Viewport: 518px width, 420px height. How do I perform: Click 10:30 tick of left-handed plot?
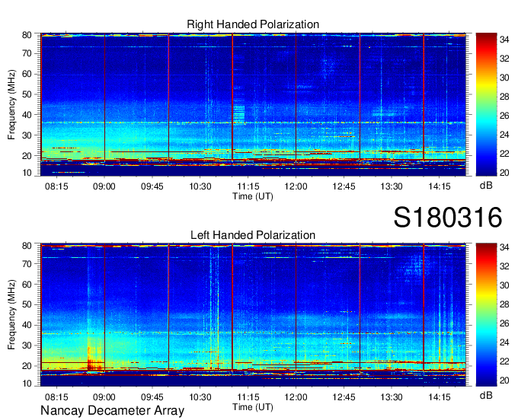click(200, 396)
